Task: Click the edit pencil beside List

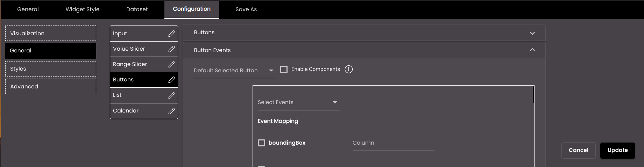Action: pyautogui.click(x=171, y=95)
